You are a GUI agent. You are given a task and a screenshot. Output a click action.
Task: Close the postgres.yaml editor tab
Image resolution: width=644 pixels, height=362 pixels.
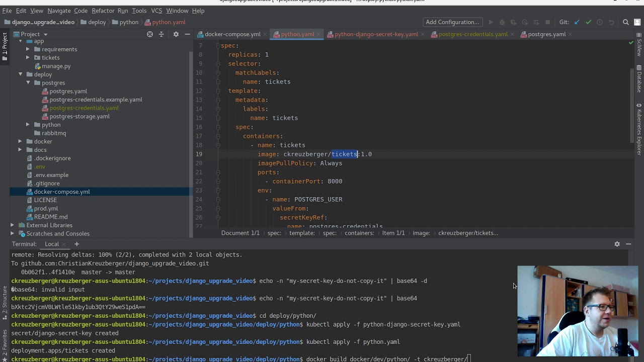[571, 34]
